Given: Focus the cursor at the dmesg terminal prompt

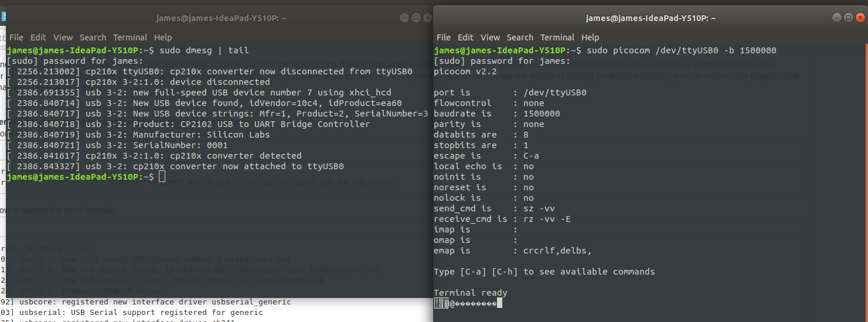Looking at the screenshot, I should tap(162, 177).
